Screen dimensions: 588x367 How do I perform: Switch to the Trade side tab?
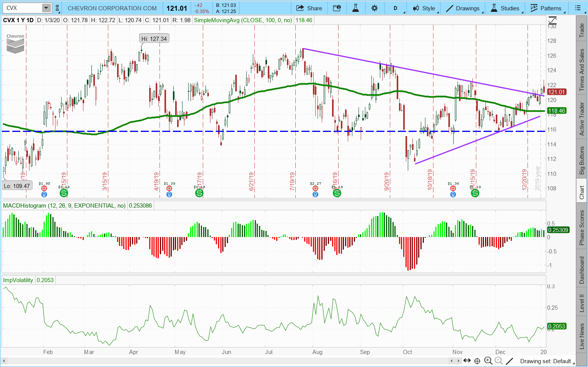pyautogui.click(x=582, y=30)
